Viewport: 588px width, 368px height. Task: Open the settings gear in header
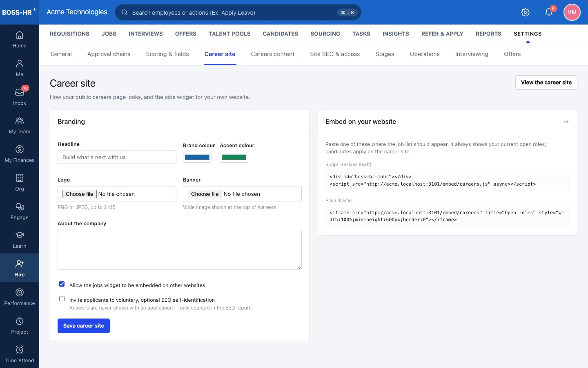[x=526, y=12]
